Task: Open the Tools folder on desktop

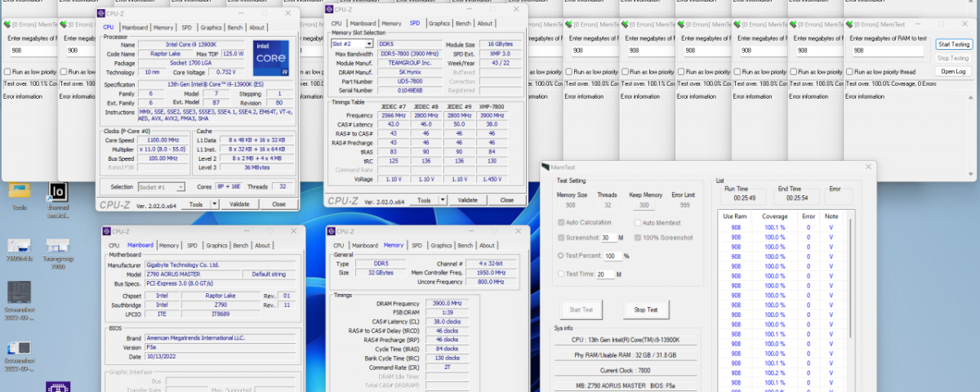Action: 19,190
